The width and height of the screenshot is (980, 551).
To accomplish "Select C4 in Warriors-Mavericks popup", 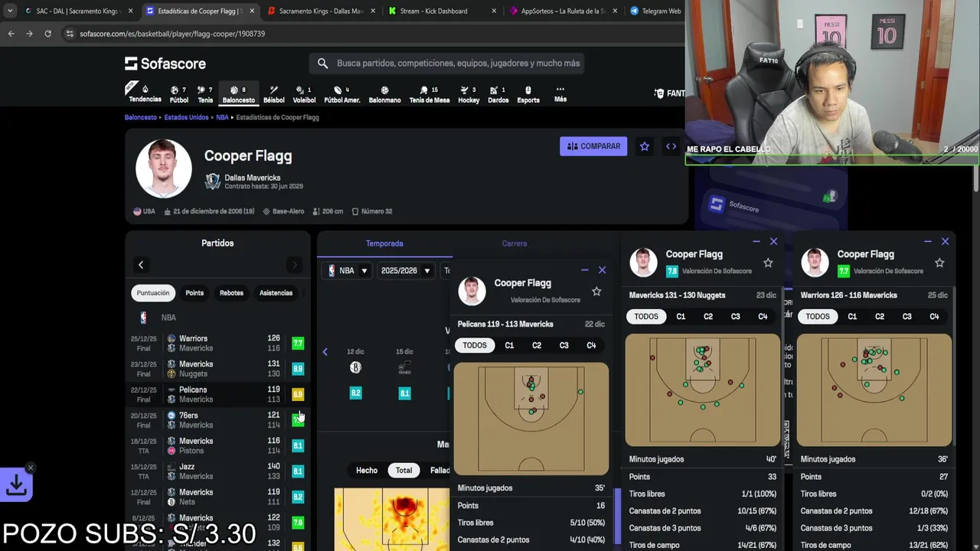I will [934, 316].
